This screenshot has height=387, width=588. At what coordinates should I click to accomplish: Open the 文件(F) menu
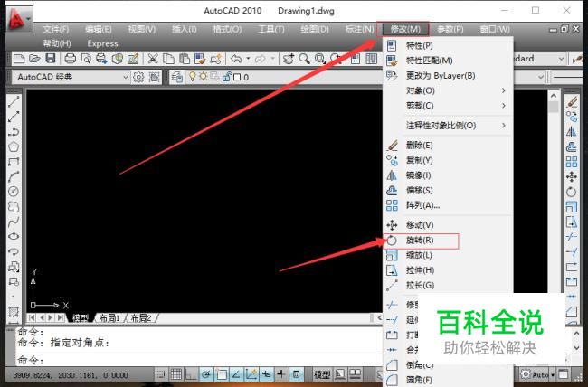(56, 29)
